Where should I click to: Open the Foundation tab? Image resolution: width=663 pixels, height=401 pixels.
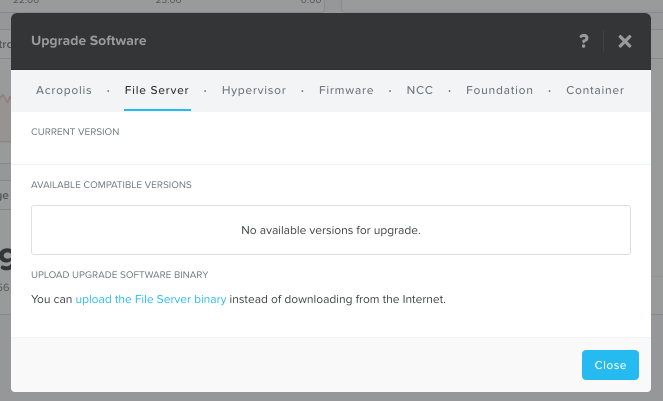499,90
